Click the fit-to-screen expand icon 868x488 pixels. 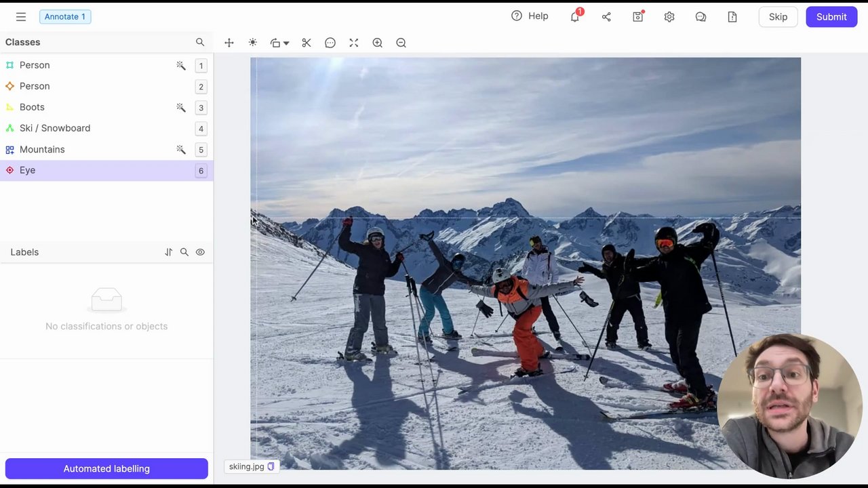pos(354,43)
